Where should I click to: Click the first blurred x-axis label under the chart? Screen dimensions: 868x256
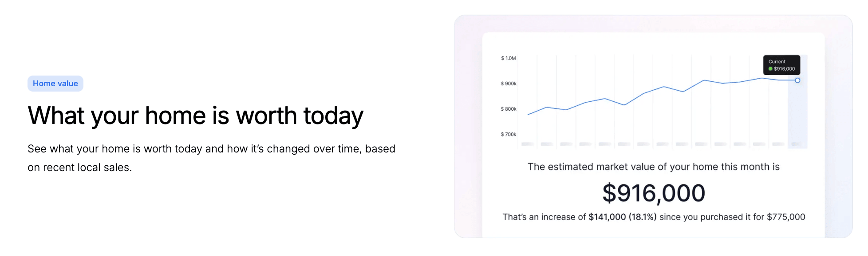click(528, 144)
